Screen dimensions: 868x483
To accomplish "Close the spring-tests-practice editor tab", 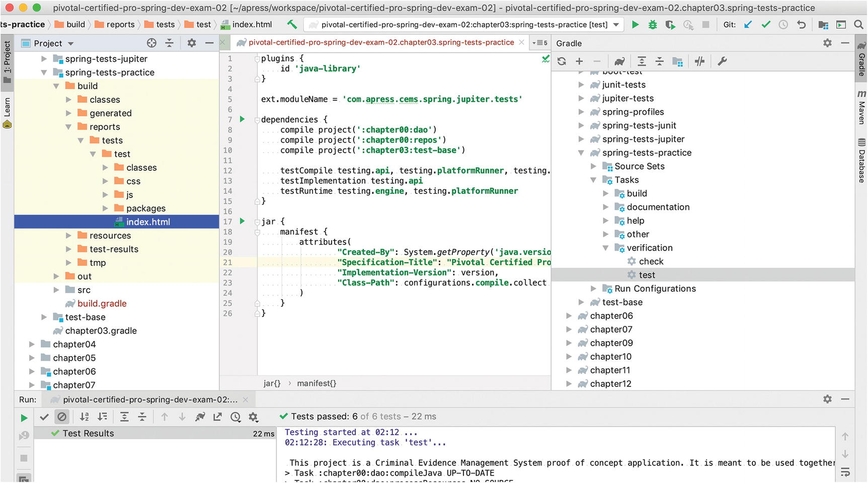I will pos(522,43).
